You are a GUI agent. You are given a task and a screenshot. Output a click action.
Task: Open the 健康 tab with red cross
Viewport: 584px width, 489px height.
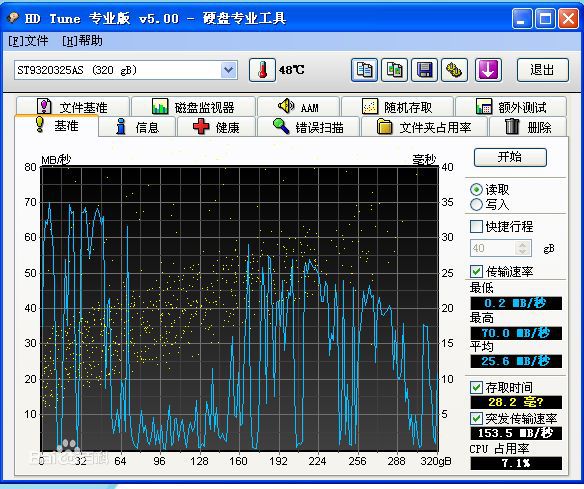[x=216, y=127]
